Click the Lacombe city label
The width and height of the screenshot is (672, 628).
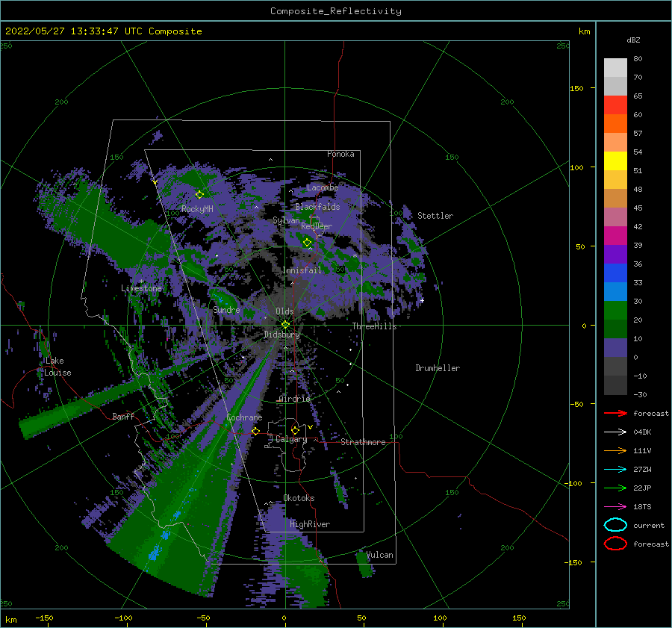[323, 187]
